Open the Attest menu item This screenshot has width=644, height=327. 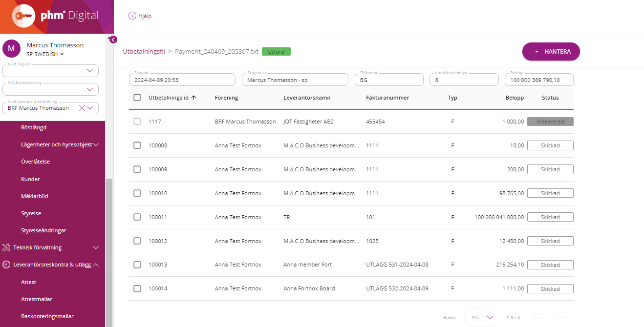click(x=29, y=282)
